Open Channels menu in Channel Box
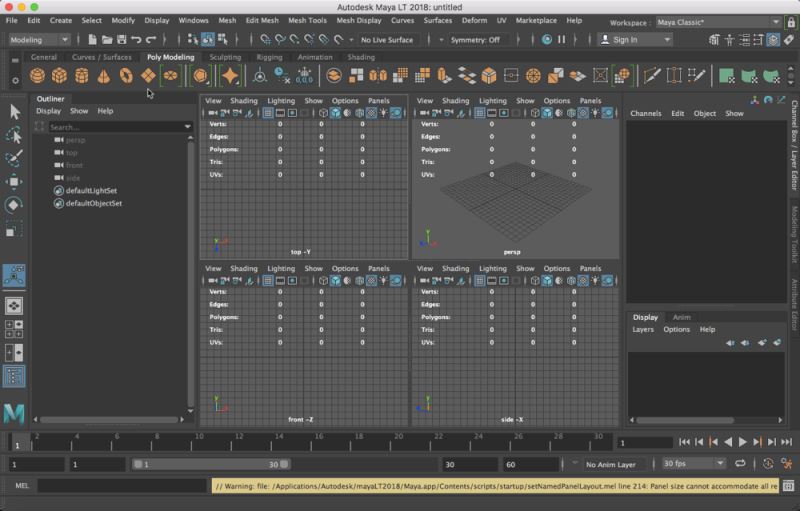Screen dimensions: 800x511 [645, 113]
